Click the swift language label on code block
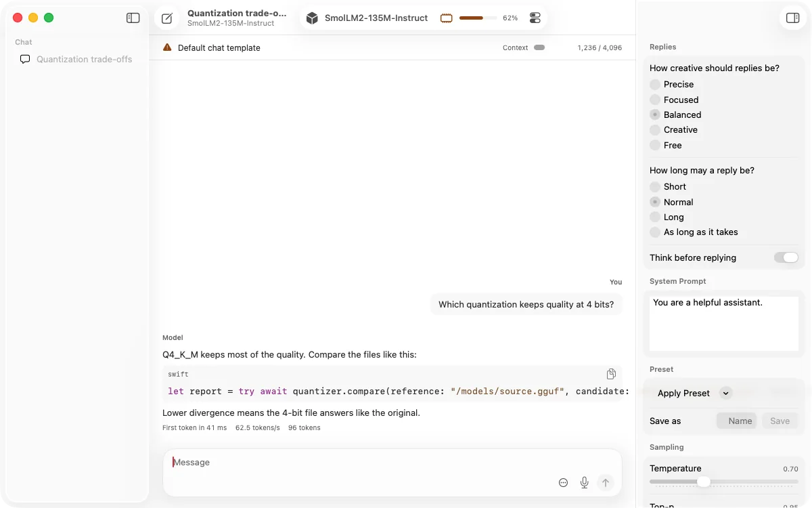The width and height of the screenshot is (812, 508). coord(178,375)
